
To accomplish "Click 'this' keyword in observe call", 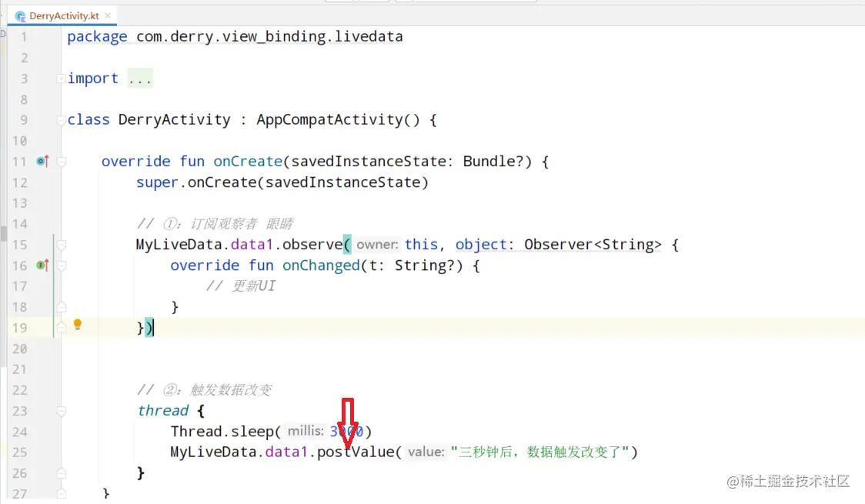I will tap(422, 245).
